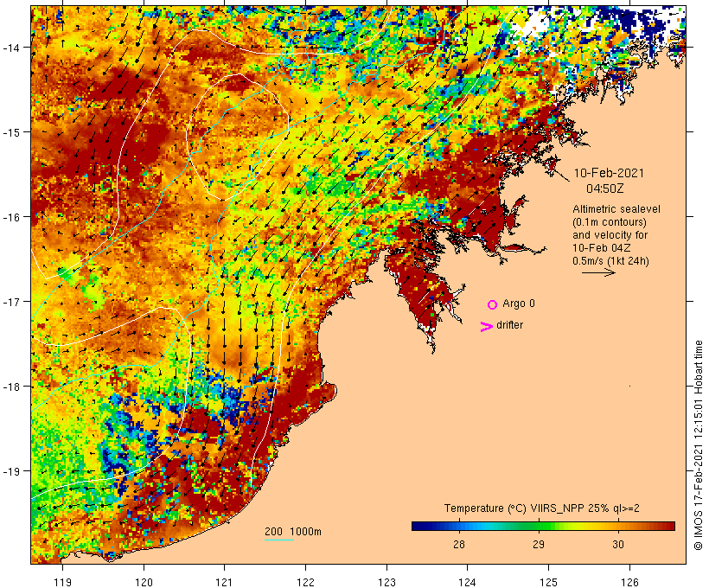The height and width of the screenshot is (588, 709).
Task: Click the longitude label 123
Action: pyautogui.click(x=386, y=582)
